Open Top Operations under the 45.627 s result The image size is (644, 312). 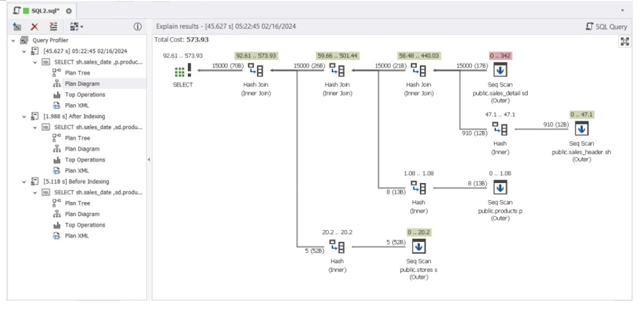85,95
